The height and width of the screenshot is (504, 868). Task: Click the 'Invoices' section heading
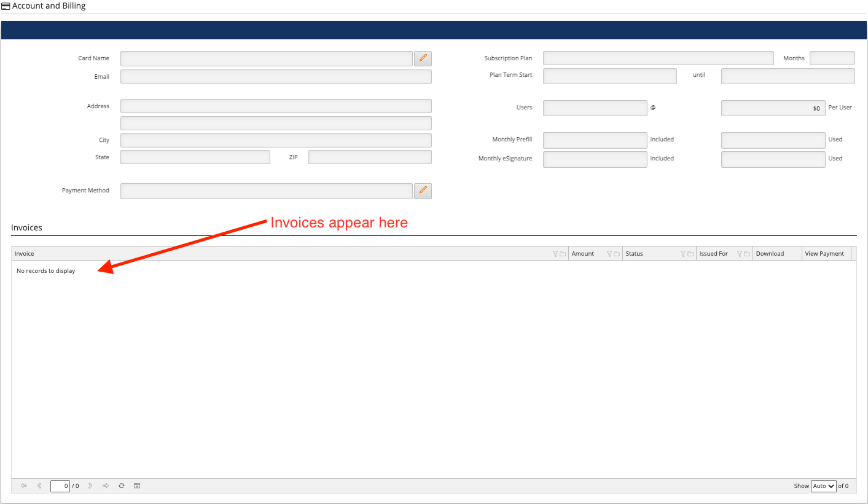pos(26,227)
